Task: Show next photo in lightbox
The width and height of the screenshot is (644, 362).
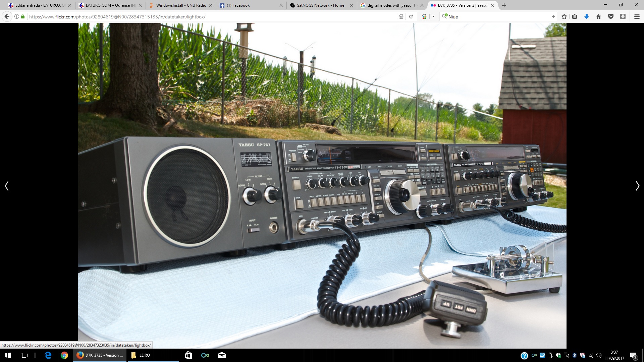Action: pyautogui.click(x=637, y=186)
